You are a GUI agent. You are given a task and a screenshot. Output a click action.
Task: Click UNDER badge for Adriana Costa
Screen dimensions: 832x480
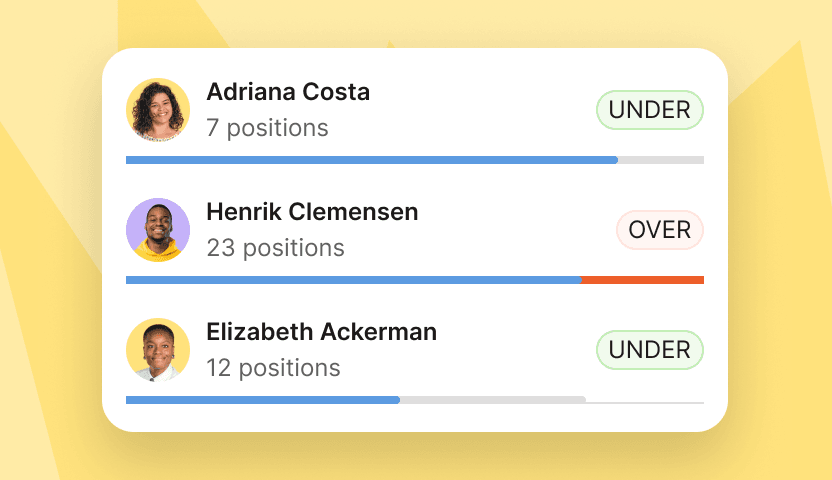(x=650, y=110)
